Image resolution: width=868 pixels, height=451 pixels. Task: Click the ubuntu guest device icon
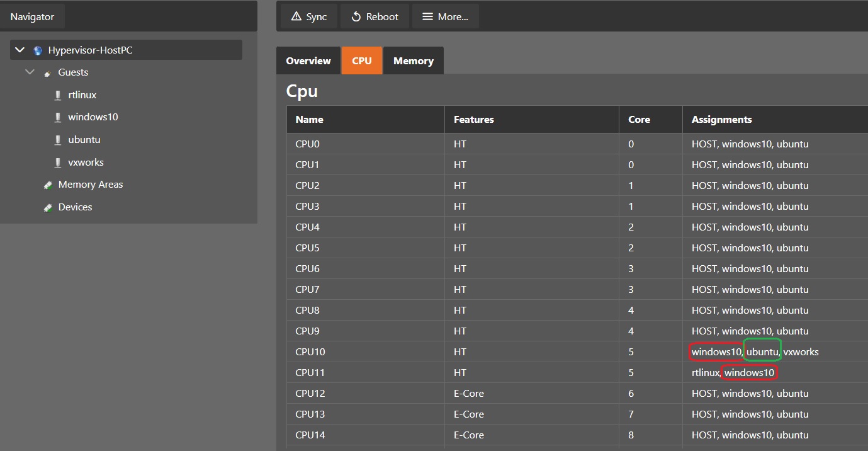tap(58, 140)
